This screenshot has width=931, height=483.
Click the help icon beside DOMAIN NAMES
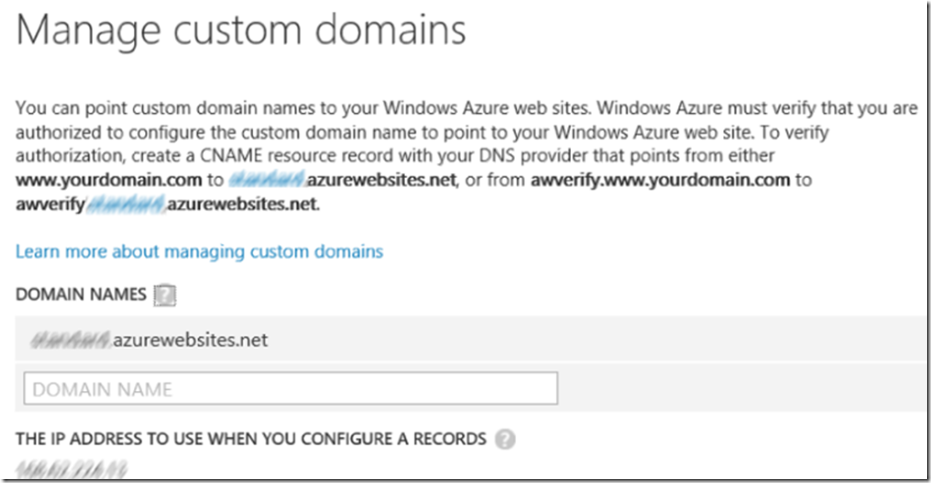[x=164, y=295]
